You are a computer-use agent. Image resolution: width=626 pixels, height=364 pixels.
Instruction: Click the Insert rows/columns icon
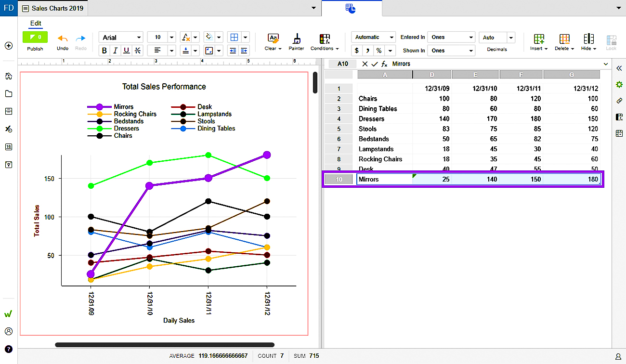click(x=539, y=39)
